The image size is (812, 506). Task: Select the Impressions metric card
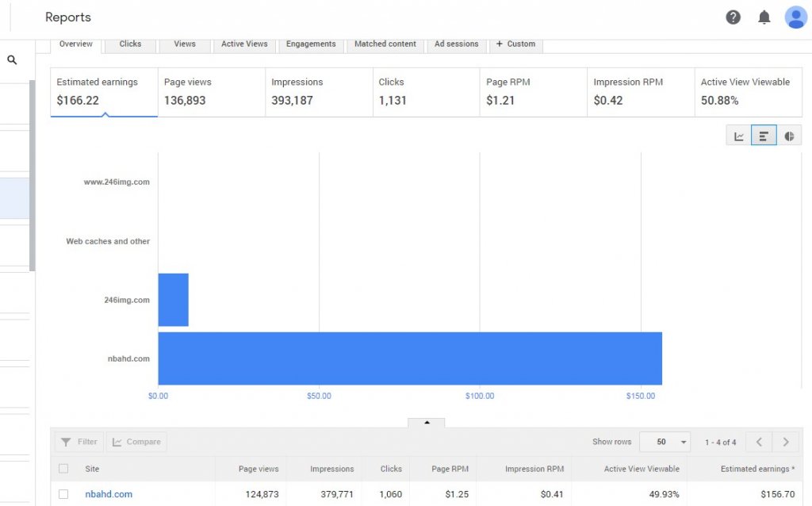tap(319, 92)
